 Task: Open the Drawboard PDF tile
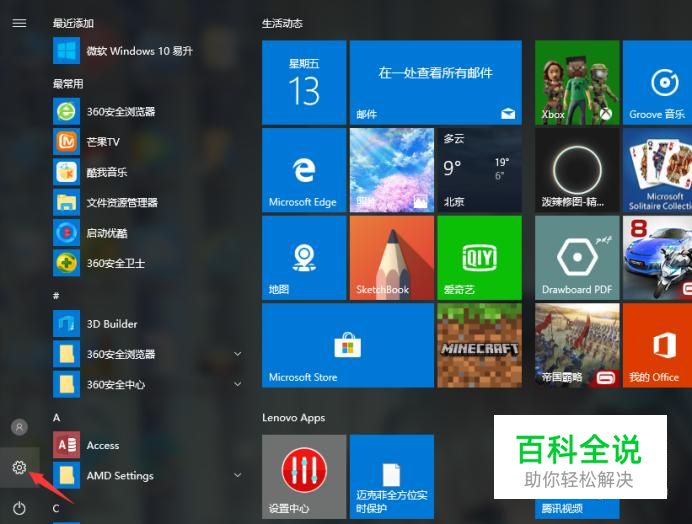click(x=577, y=258)
